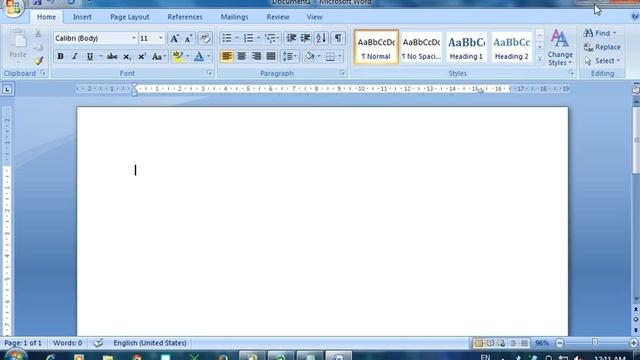The image size is (640, 360).
Task: Center the text
Action: pos(241,56)
